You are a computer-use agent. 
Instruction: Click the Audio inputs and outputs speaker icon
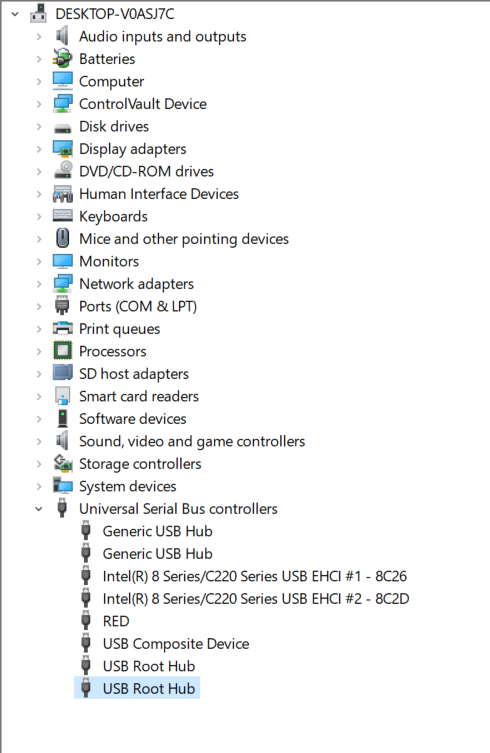coord(62,36)
